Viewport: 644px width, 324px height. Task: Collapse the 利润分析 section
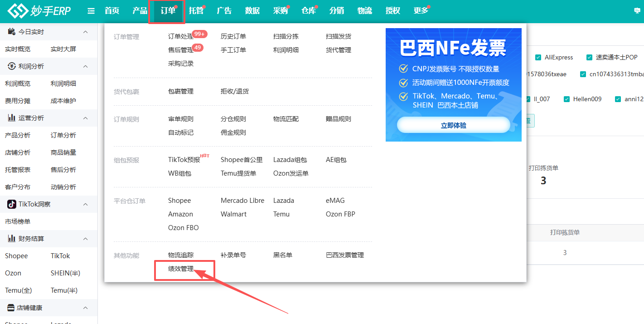pyautogui.click(x=85, y=66)
